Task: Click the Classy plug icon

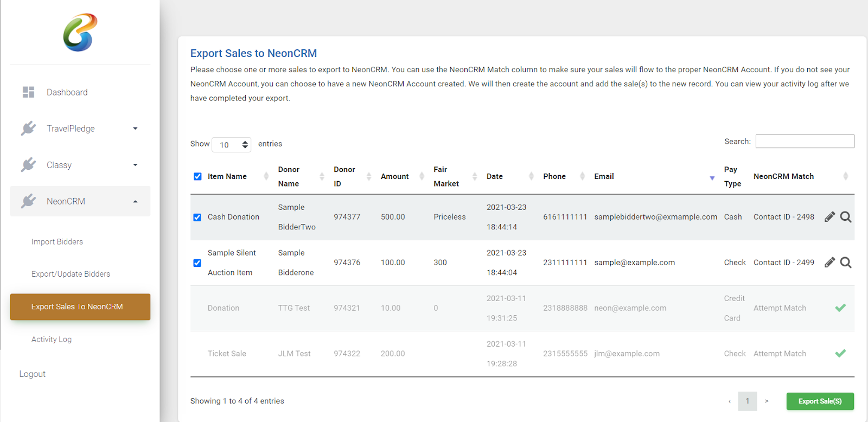Action: [28, 165]
